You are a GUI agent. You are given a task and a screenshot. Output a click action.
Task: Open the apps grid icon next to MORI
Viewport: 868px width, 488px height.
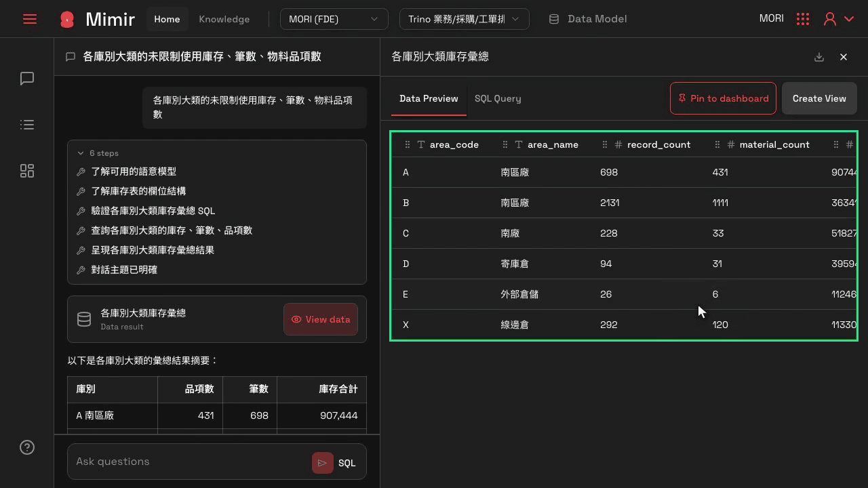[803, 19]
